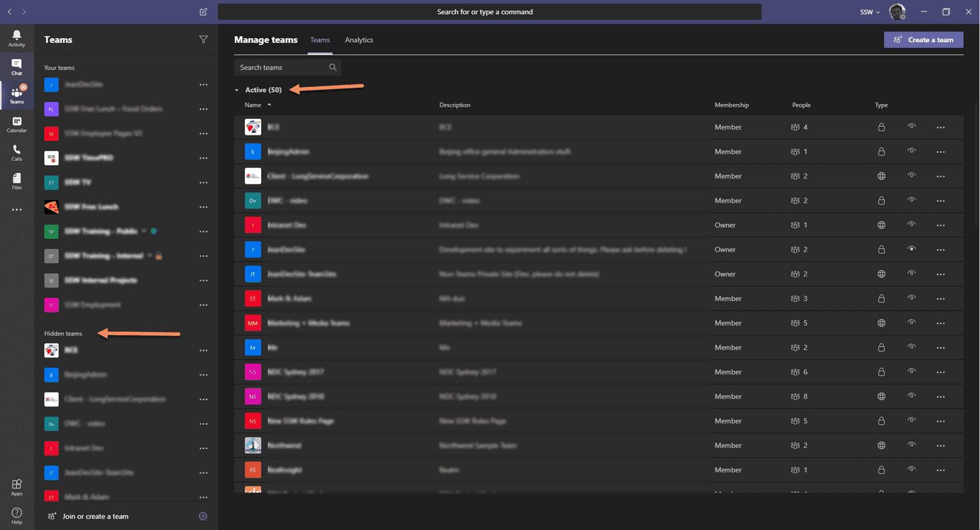Open the Apps store icon
980x530 pixels.
17,487
